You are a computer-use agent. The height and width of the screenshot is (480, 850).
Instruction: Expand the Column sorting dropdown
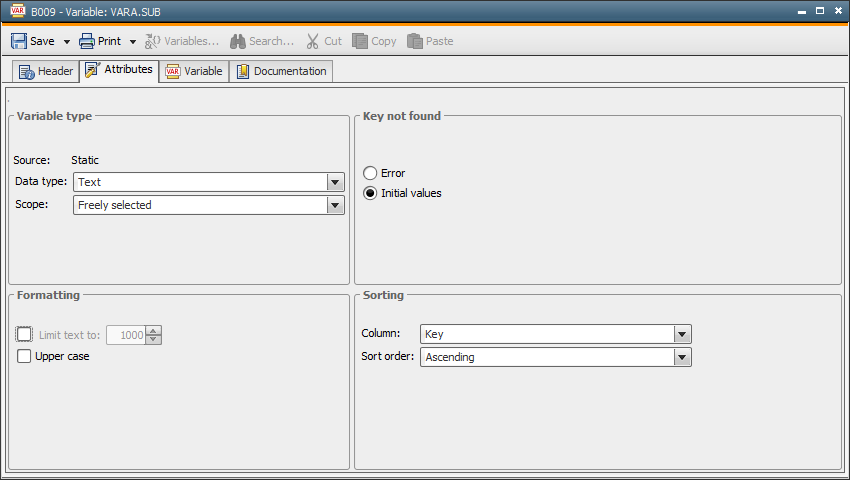[682, 334]
